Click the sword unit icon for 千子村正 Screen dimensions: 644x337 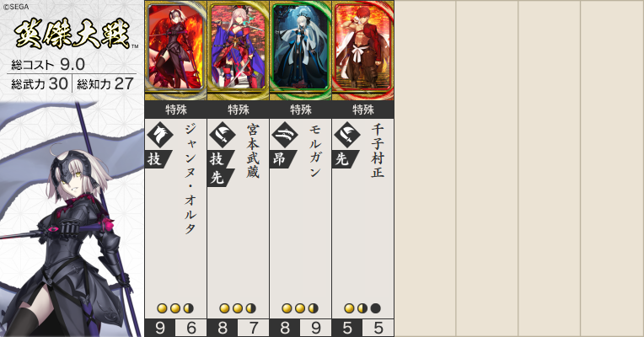[347, 135]
